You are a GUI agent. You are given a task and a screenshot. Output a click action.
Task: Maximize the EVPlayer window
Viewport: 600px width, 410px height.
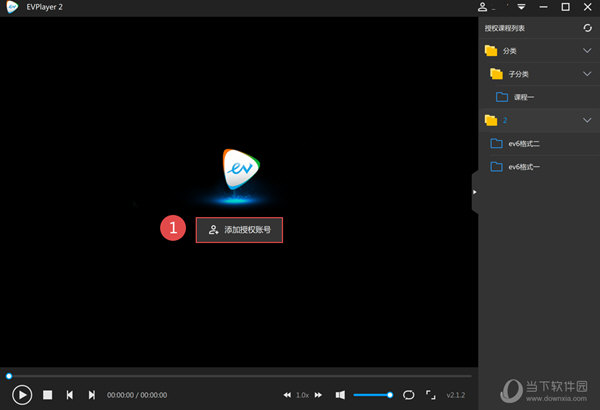[566, 7]
